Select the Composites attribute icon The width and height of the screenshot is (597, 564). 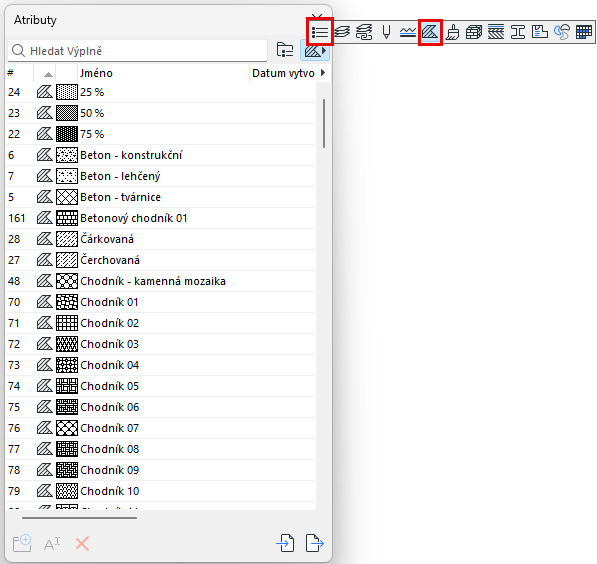tap(496, 32)
